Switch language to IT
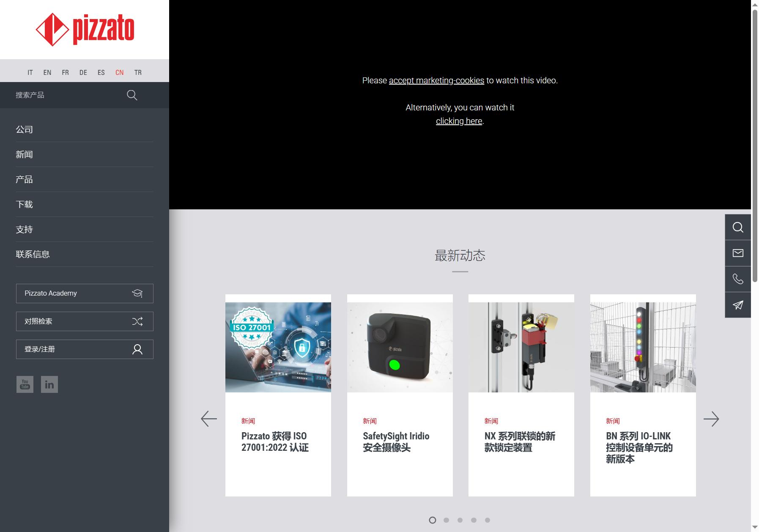 pyautogui.click(x=30, y=73)
